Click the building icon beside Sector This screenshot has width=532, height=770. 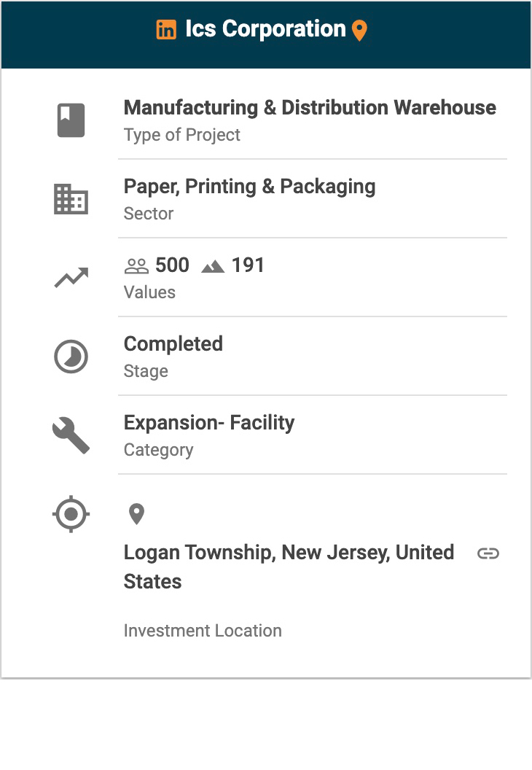pos(71,199)
